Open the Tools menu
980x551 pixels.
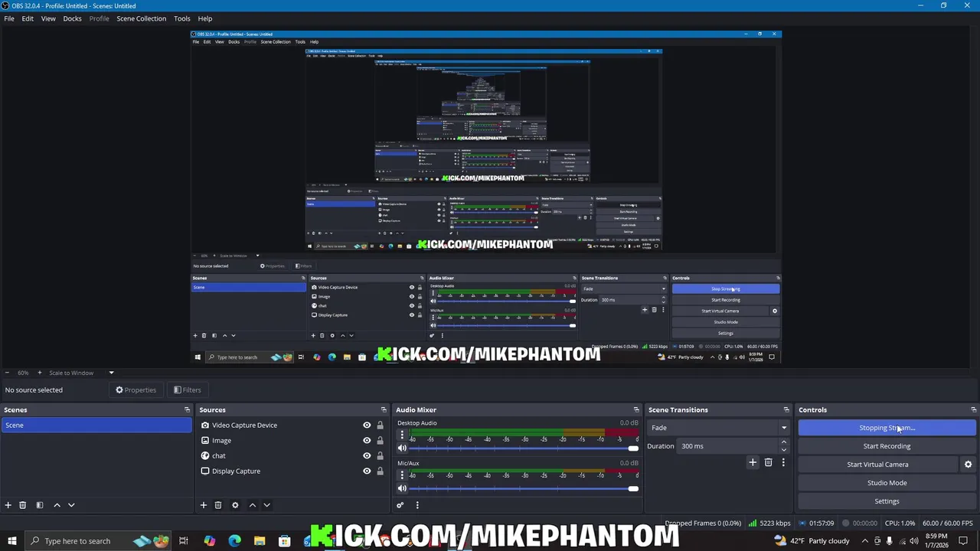tap(181, 18)
